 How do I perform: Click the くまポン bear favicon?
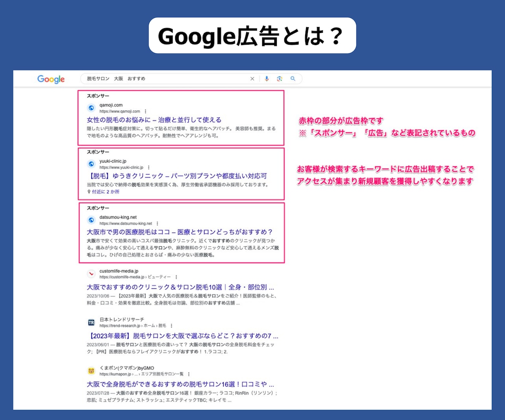[91, 371]
